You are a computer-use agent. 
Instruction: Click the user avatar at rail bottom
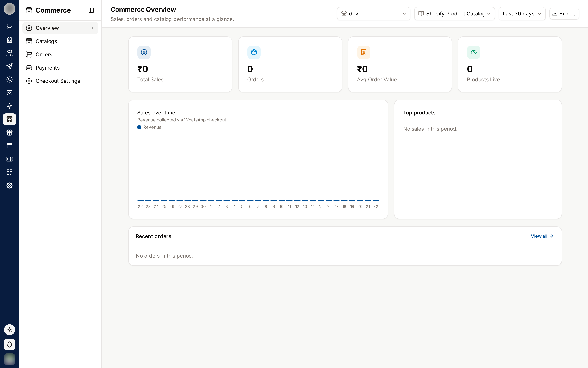tap(10, 359)
